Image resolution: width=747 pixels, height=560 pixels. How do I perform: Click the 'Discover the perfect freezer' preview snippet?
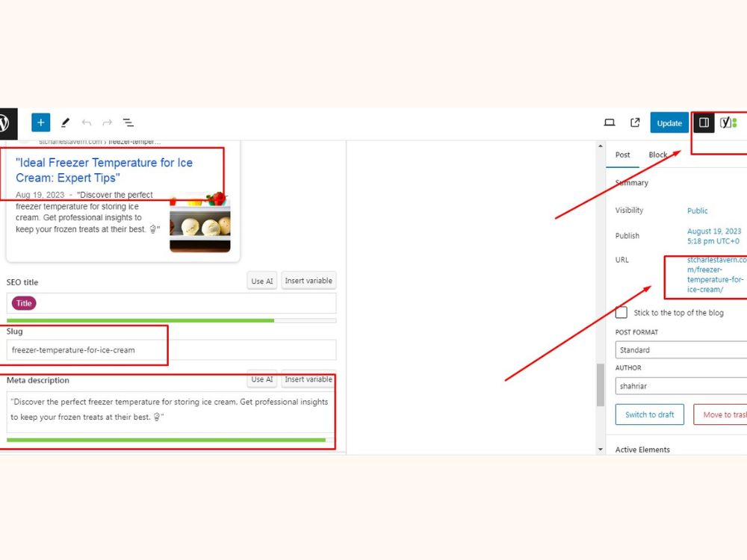87,212
